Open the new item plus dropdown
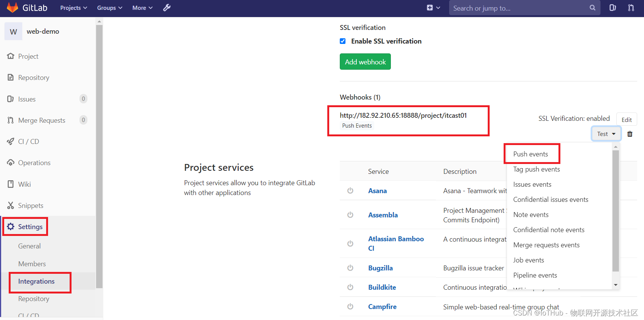This screenshot has height=320, width=644. pos(433,8)
